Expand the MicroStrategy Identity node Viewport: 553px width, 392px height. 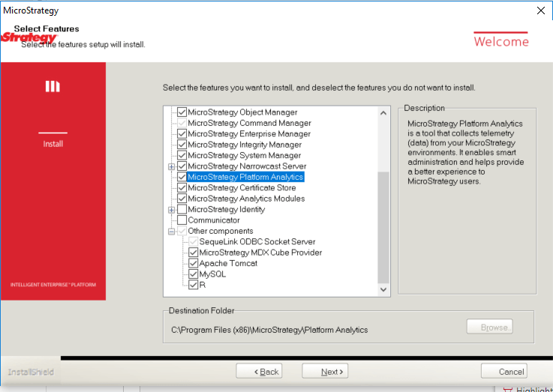coord(171,210)
